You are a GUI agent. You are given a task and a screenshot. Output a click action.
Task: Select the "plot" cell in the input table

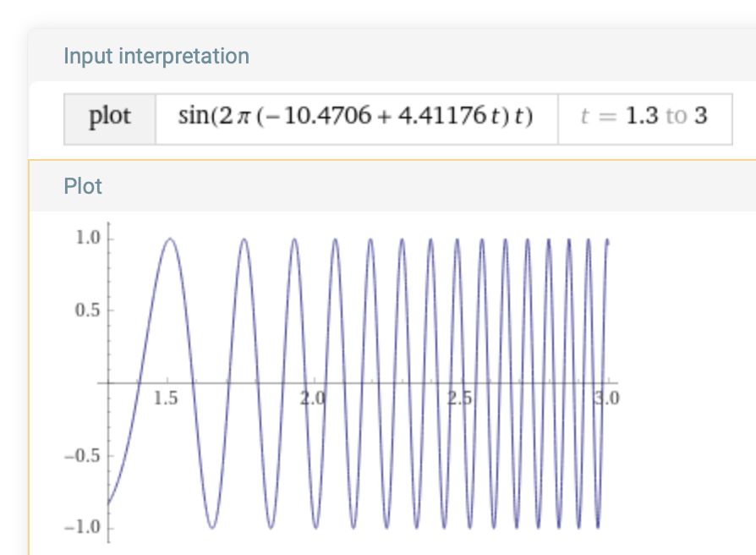click(110, 116)
